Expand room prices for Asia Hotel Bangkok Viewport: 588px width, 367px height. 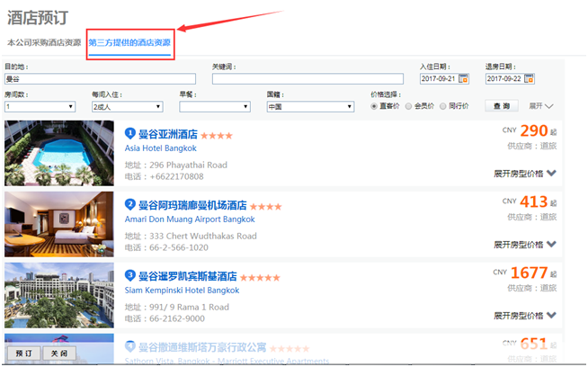(525, 174)
